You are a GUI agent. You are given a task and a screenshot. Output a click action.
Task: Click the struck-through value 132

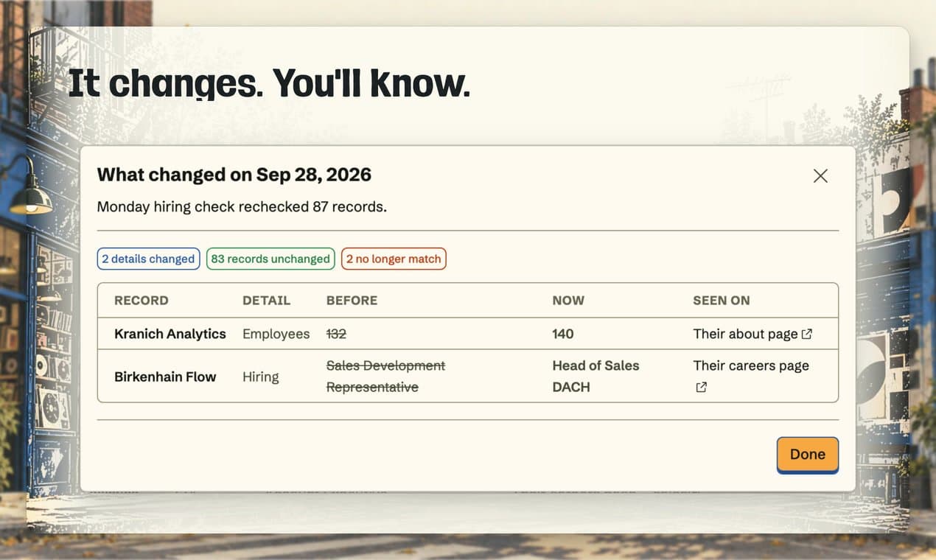tap(336, 334)
